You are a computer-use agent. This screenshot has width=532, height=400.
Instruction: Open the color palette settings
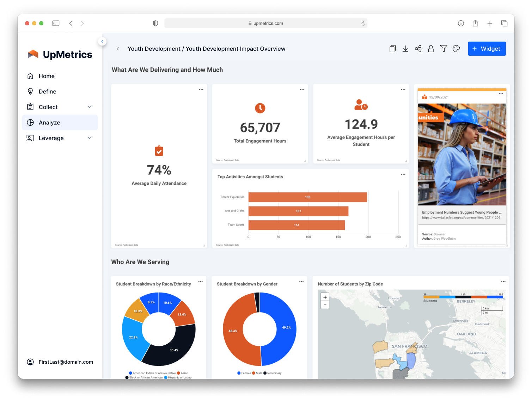(x=456, y=49)
